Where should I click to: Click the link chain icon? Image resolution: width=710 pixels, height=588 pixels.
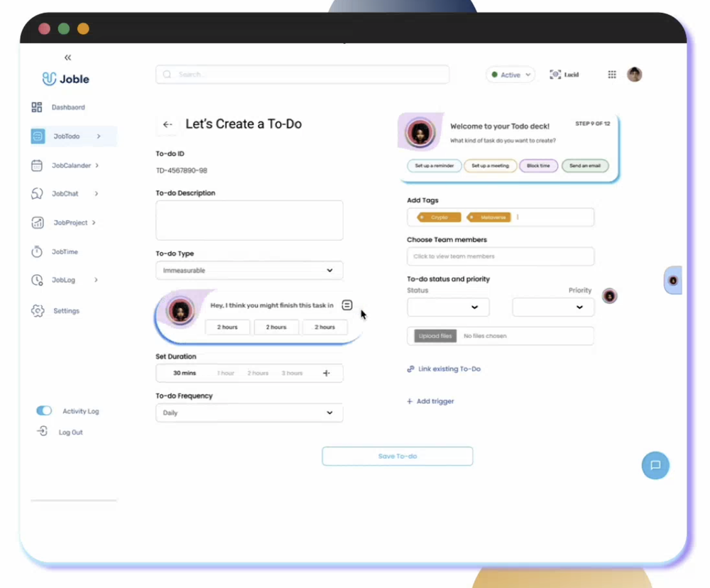(x=410, y=369)
